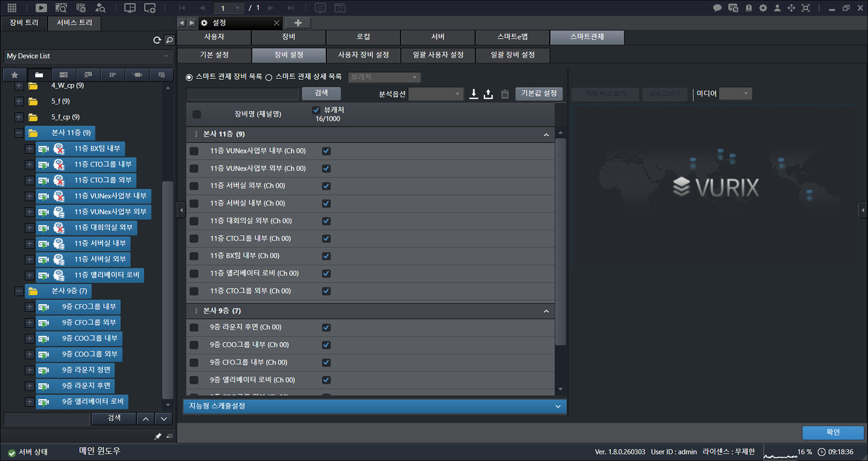Add a new monitor window
The image size is (868, 461).
click(x=150, y=8)
